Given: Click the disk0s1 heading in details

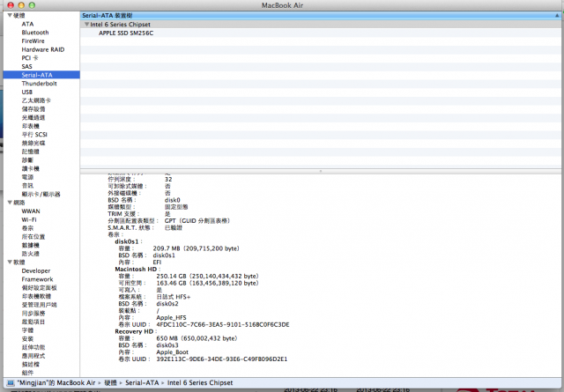Looking at the screenshot, I should pos(127,241).
